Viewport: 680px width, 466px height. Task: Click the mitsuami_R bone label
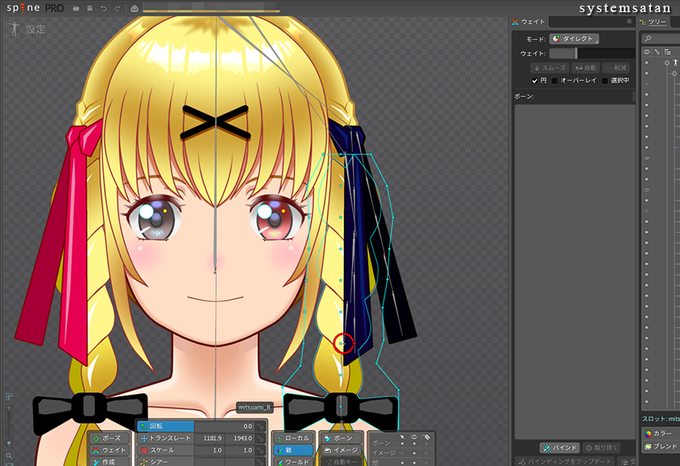coord(255,407)
